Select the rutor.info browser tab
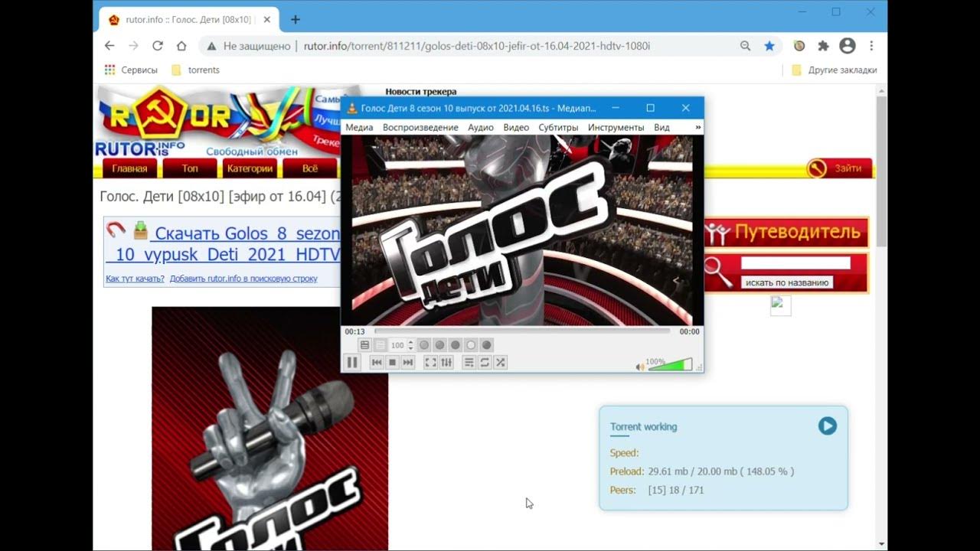 pos(190,20)
